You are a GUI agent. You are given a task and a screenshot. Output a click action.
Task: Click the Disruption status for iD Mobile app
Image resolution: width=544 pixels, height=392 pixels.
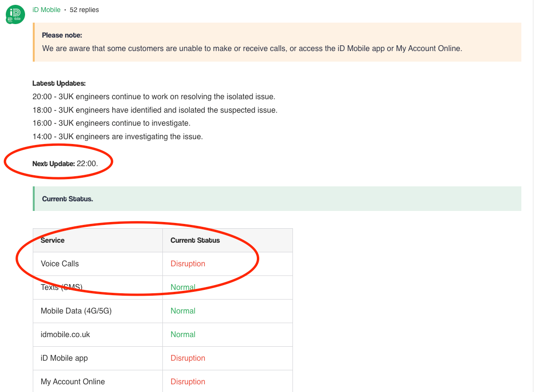[x=188, y=358]
